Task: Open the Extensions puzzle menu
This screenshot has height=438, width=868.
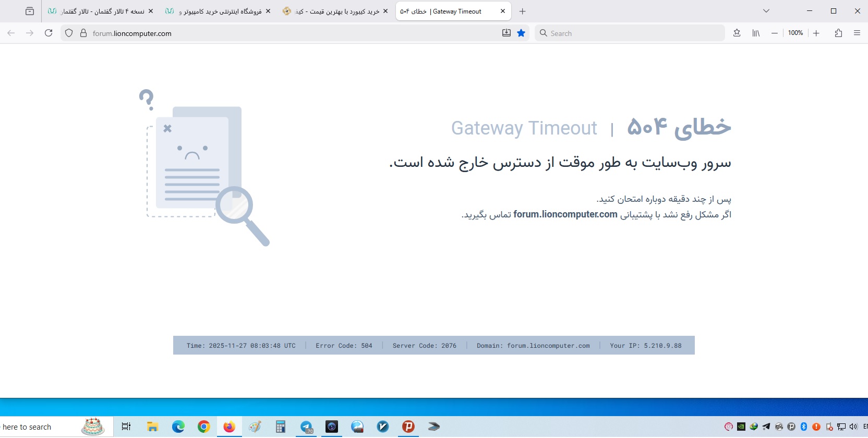Action: pyautogui.click(x=838, y=33)
